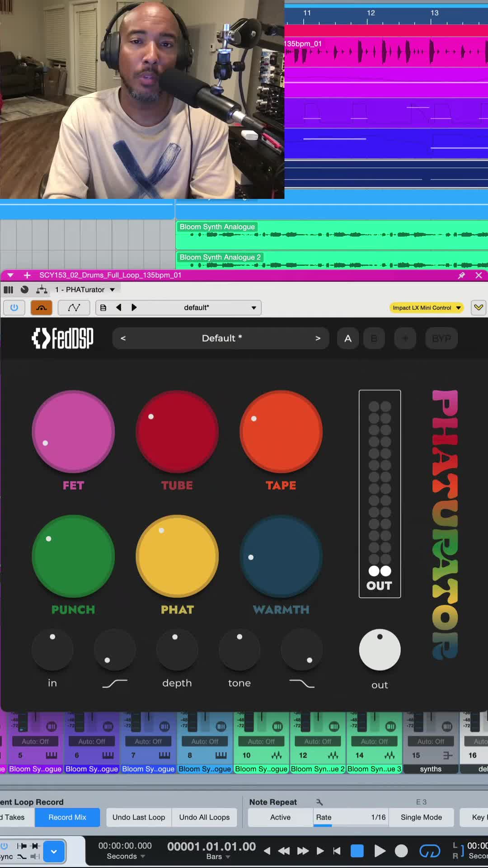This screenshot has width=488, height=868.
Task: Toggle the plugin power/activate button
Action: (14, 307)
